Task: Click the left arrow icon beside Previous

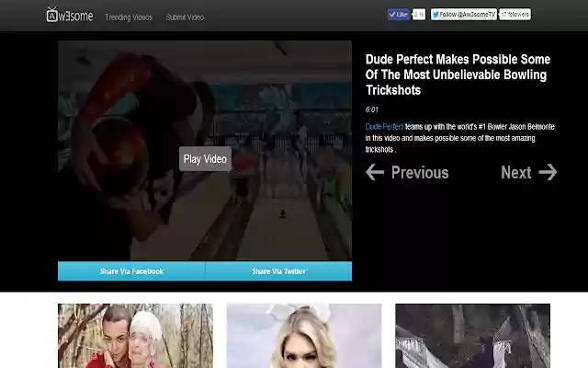Action: pyautogui.click(x=375, y=172)
